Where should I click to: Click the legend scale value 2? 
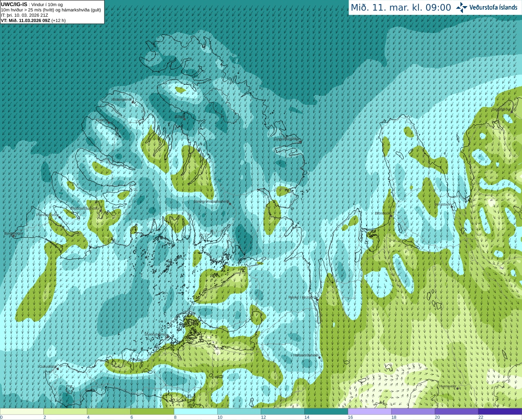point(44,417)
